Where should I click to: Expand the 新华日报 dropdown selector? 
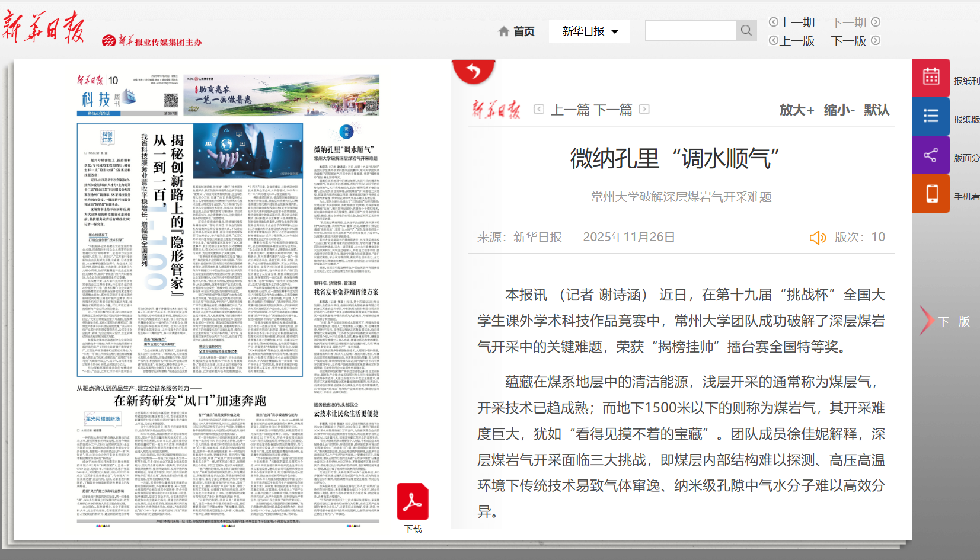coord(589,31)
